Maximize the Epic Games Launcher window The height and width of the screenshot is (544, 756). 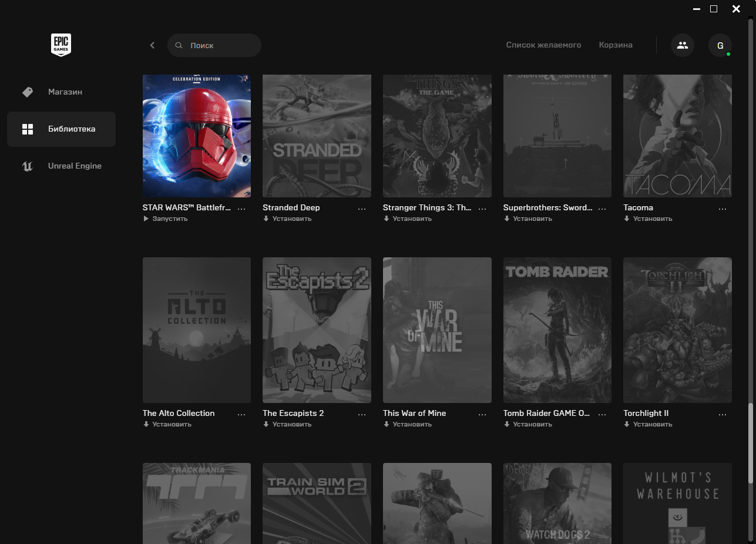coord(714,9)
